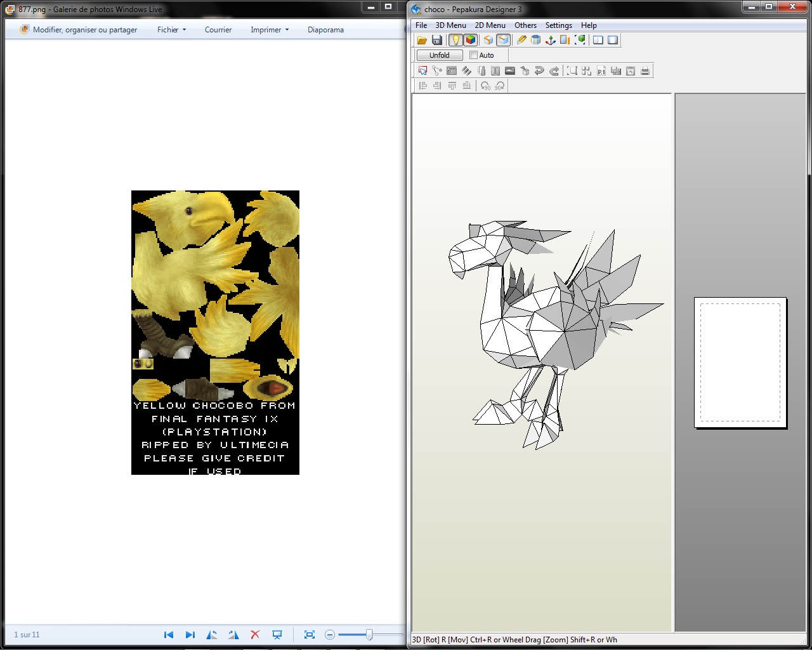Click the align top icon
Screen dimensions: 812x650
pos(452,86)
